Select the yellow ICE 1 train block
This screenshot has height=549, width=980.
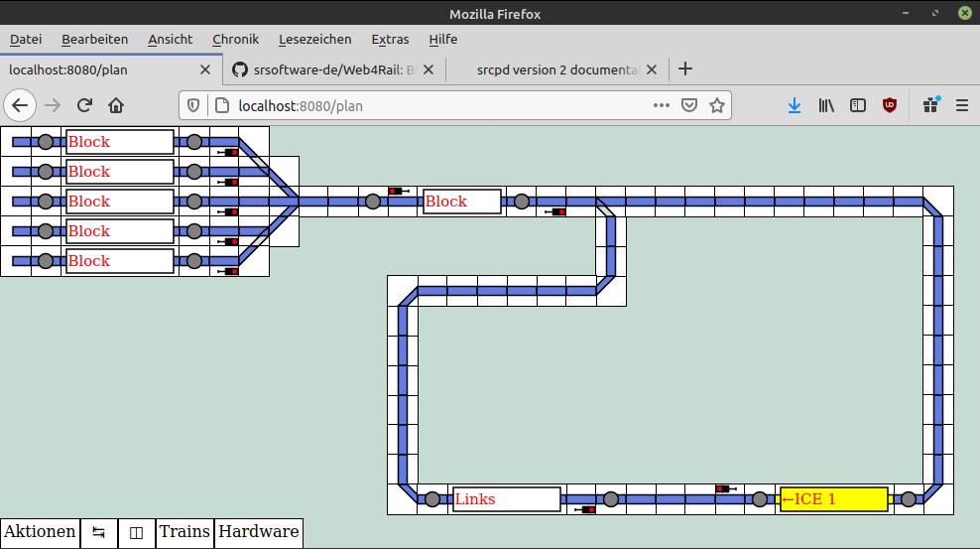coord(833,499)
